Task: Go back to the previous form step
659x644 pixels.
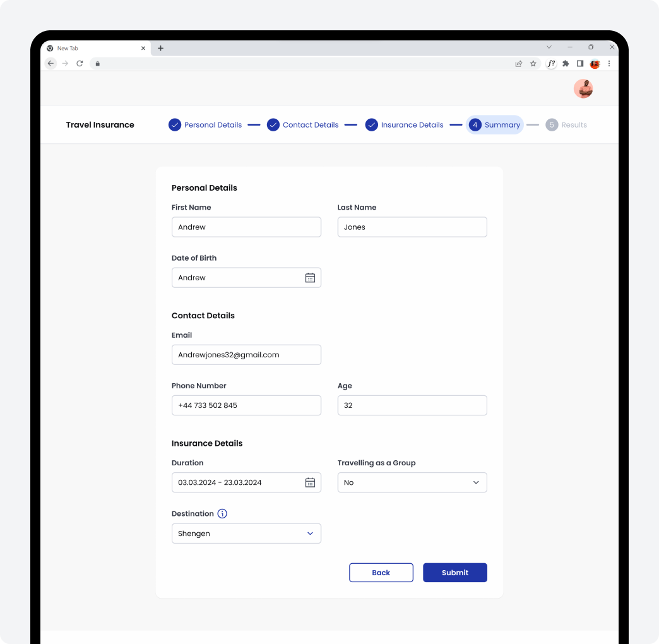Action: point(381,572)
